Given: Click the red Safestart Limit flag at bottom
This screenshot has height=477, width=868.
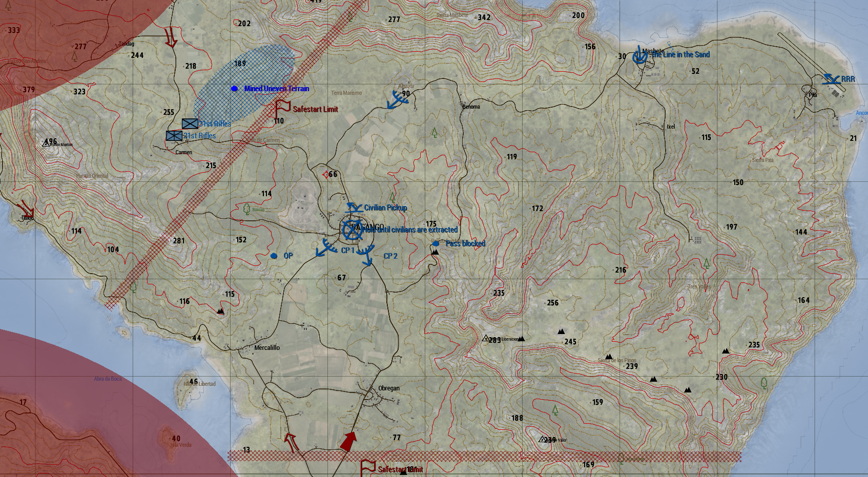Looking at the screenshot, I should (x=368, y=468).
